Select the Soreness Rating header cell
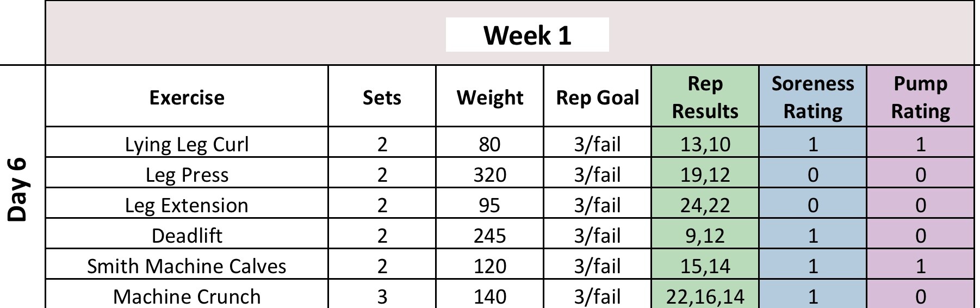The height and width of the screenshot is (308, 980). [x=812, y=97]
